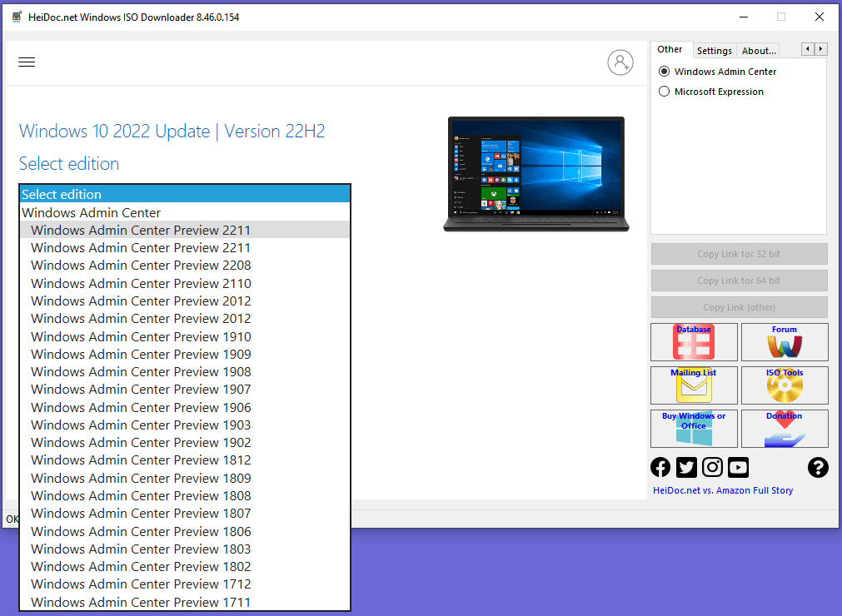Choose Windows Admin Center Preview 1803
This screenshot has width=842, height=616.
(x=185, y=549)
